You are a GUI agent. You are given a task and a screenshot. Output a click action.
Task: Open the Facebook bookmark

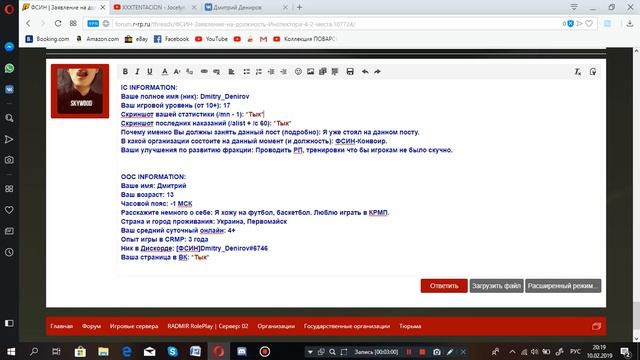171,39
